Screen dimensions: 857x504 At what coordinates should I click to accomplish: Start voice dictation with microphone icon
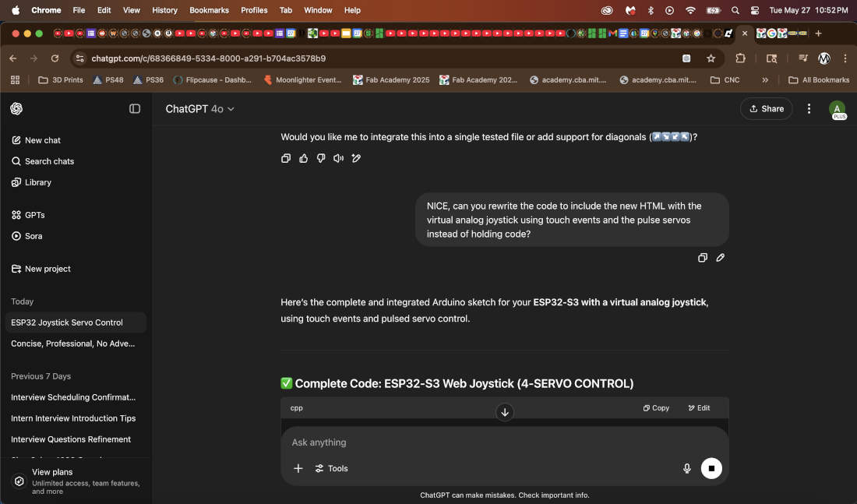pos(687,468)
